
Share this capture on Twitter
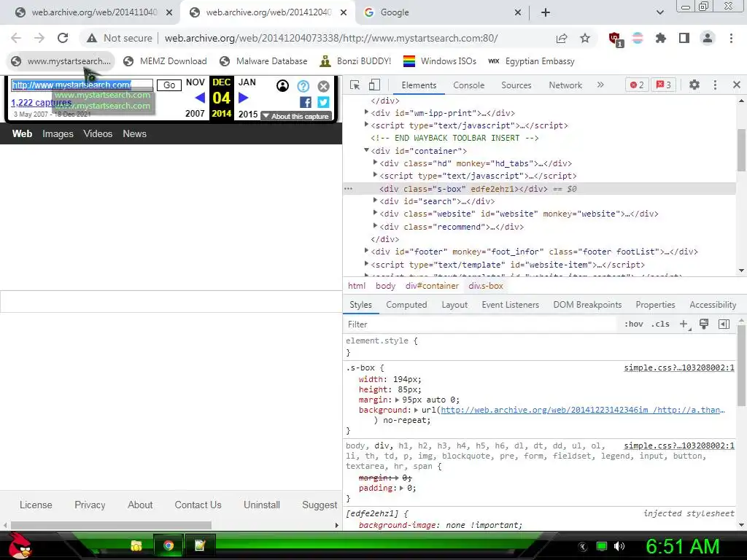[323, 102]
